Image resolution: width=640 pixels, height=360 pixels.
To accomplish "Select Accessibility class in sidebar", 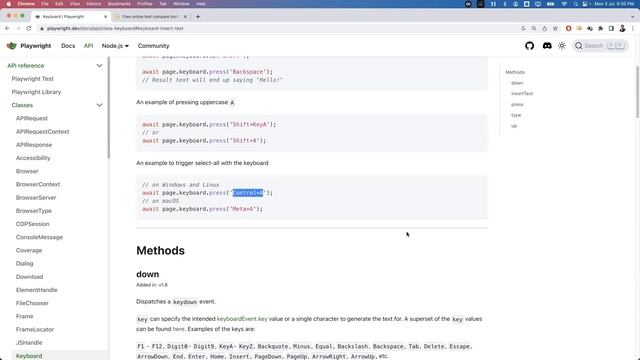I will pos(33,158).
